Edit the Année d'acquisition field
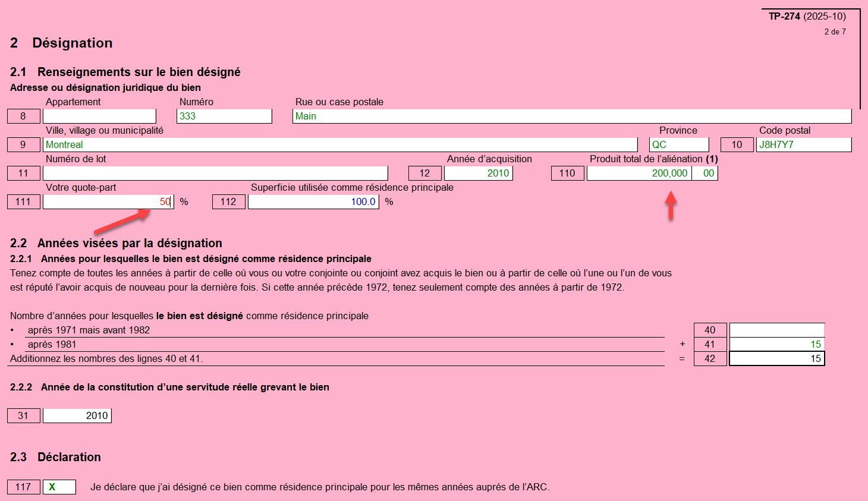Viewport: 868px width, 501px height. coord(478,173)
